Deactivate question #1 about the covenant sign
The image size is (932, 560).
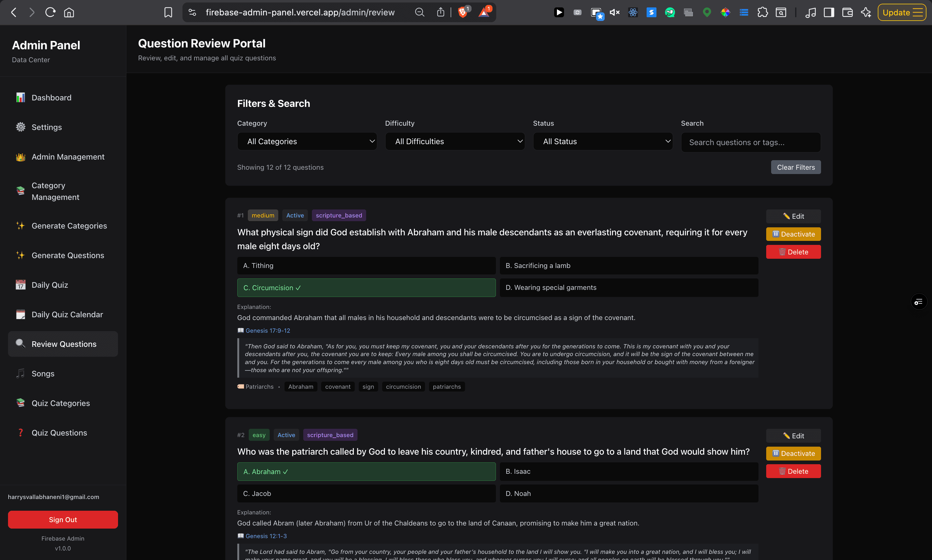coord(793,234)
